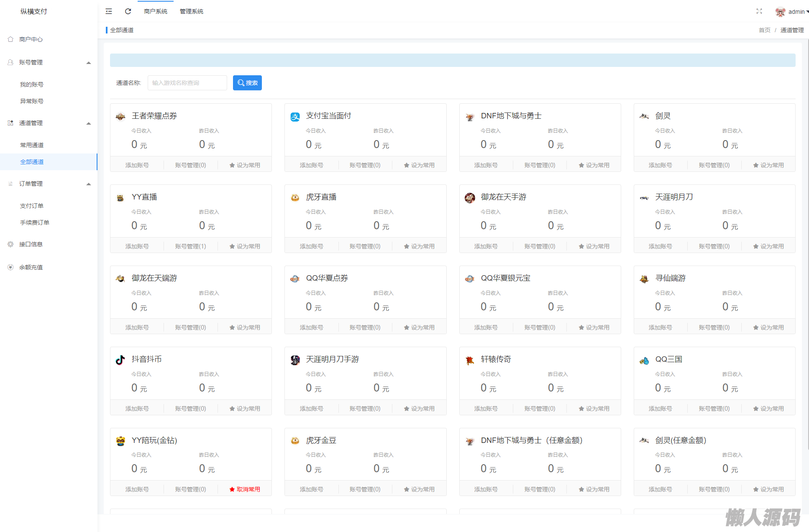Click the 接口信息 gear icon in sidebar
Screen dimensions: 809x532
tap(10, 244)
